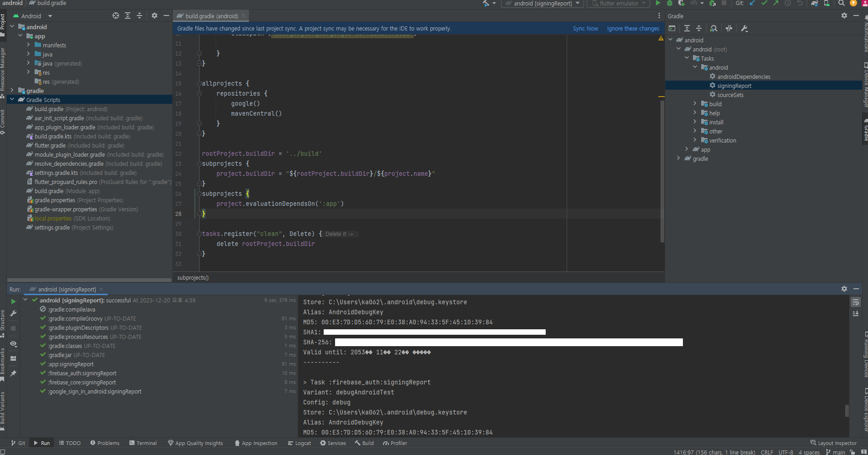Click the hammer build icon in top toolbar
Screen dimensions: 868x455
[x=486, y=3]
